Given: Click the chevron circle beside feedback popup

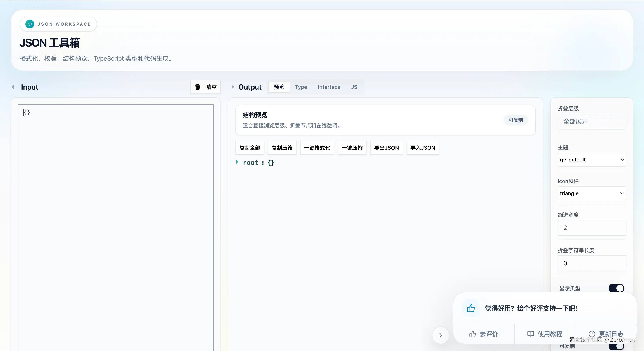Looking at the screenshot, I should 441,335.
